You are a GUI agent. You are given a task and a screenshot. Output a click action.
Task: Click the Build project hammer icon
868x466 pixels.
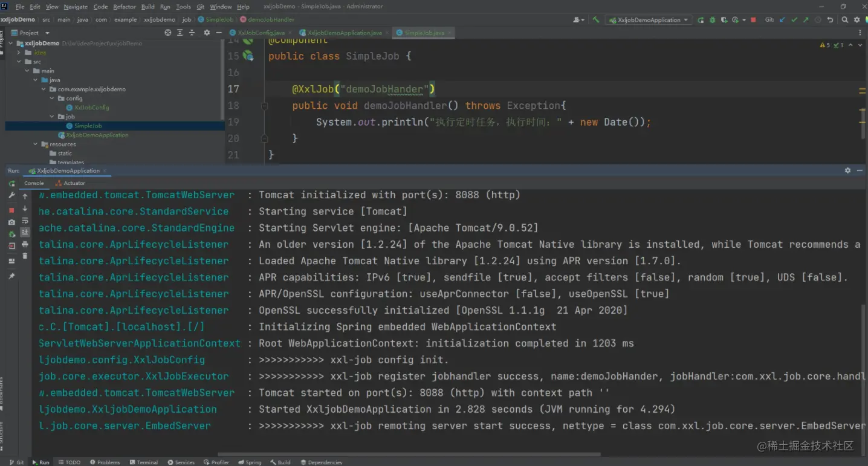[x=596, y=20]
